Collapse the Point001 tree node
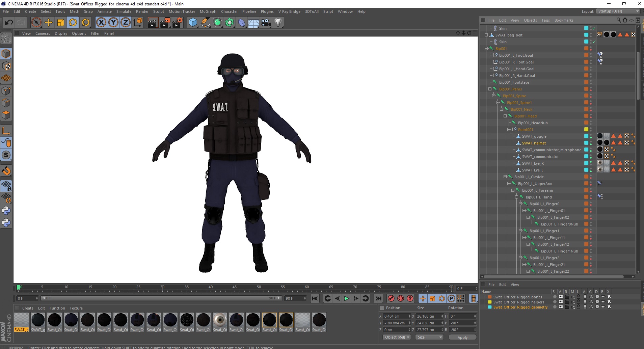This screenshot has height=349, width=644. coord(509,130)
